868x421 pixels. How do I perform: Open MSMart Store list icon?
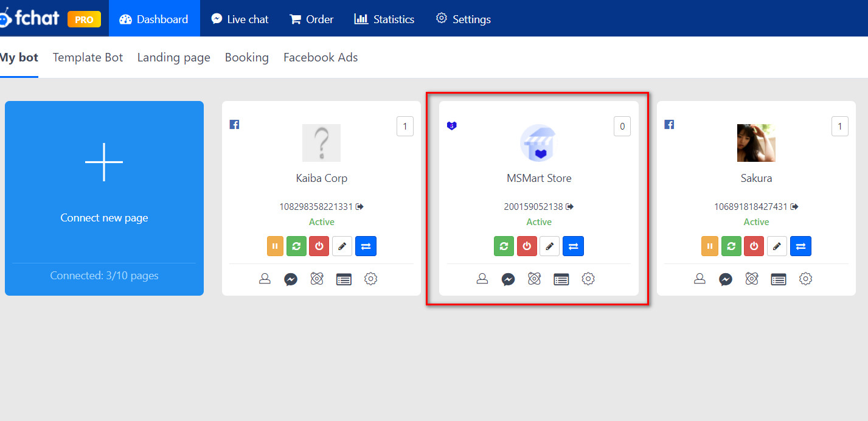coord(561,279)
